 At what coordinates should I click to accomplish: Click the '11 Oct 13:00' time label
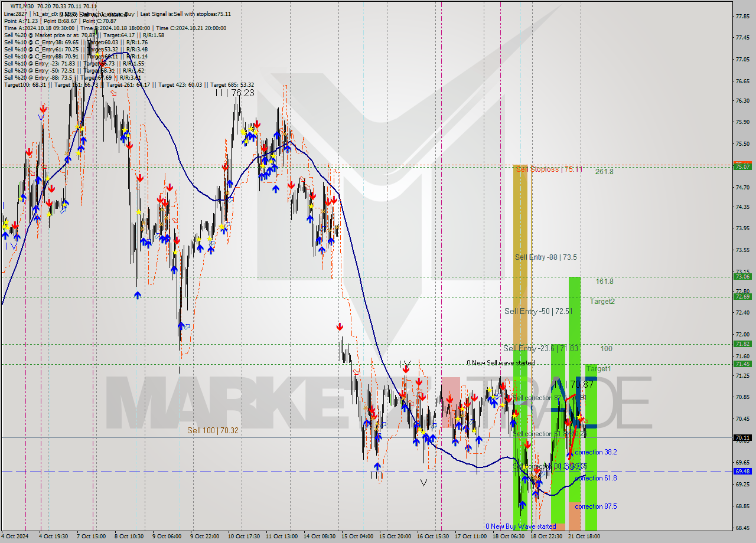(281, 537)
